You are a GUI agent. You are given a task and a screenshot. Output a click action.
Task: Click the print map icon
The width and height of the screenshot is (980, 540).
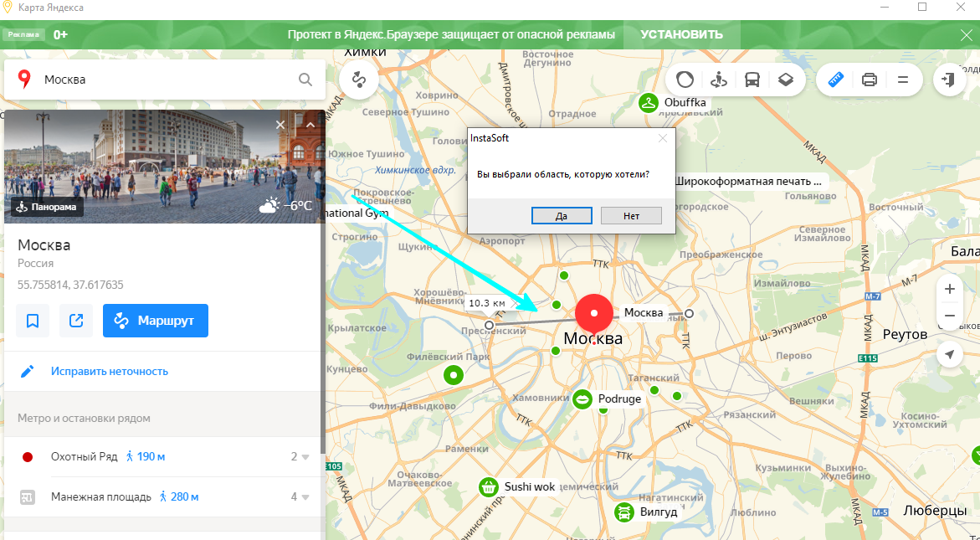[870, 80]
